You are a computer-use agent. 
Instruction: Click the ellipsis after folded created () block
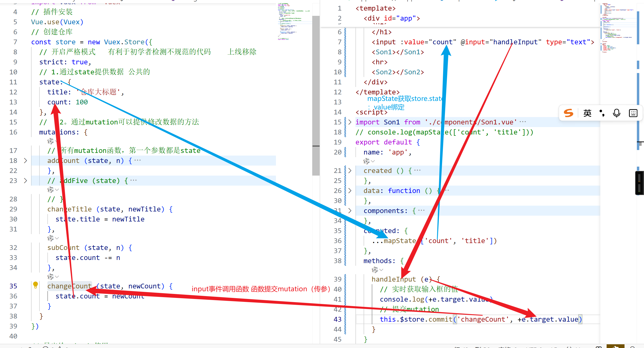point(417,170)
